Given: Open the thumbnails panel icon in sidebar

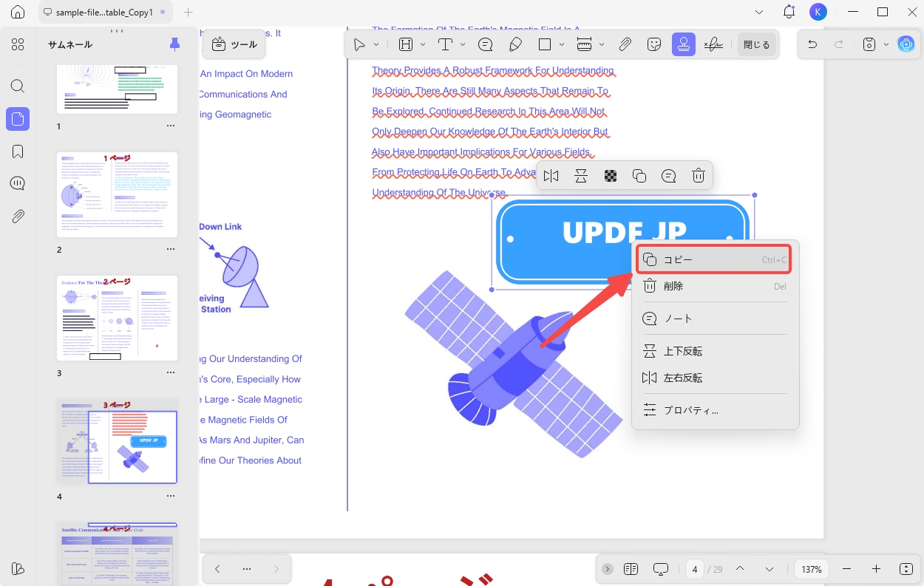Looking at the screenshot, I should coord(18,119).
